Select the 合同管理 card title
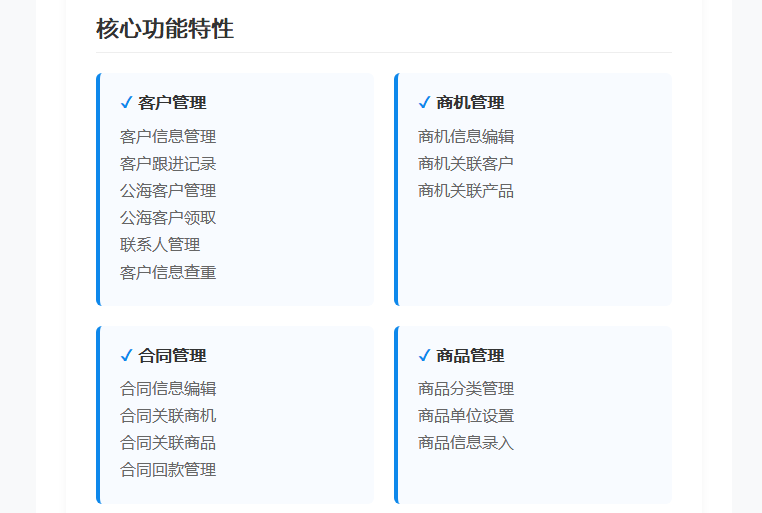This screenshot has width=762, height=513. [x=173, y=356]
